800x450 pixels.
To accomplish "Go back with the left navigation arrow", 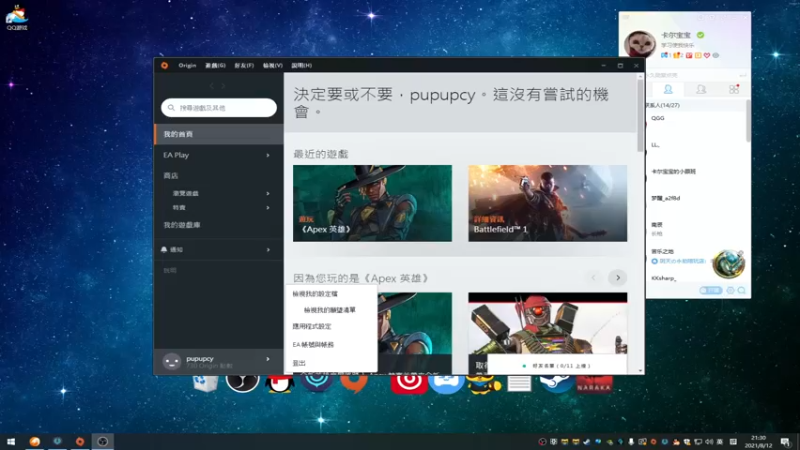I will pos(212,86).
